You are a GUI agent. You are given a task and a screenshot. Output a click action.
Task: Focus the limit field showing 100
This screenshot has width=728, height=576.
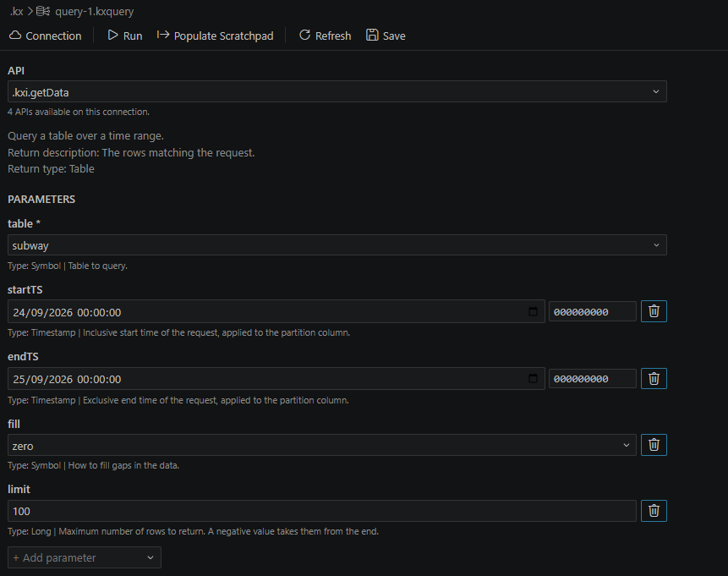(322, 511)
